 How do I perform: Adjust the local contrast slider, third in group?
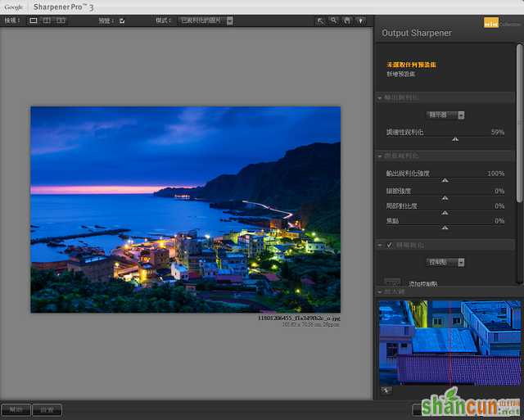point(445,213)
